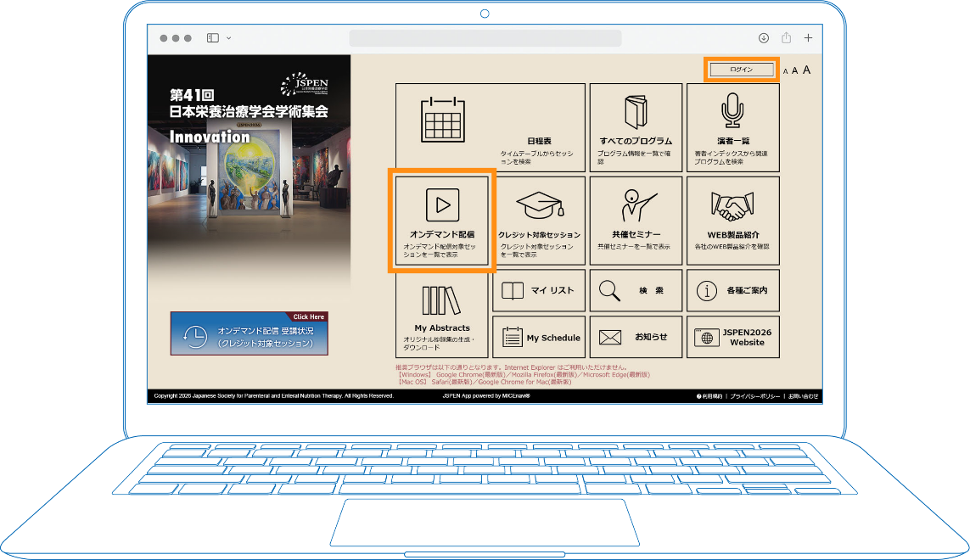Click the ログイン button
Image resolution: width=970 pixels, height=560 pixels.
(x=741, y=70)
